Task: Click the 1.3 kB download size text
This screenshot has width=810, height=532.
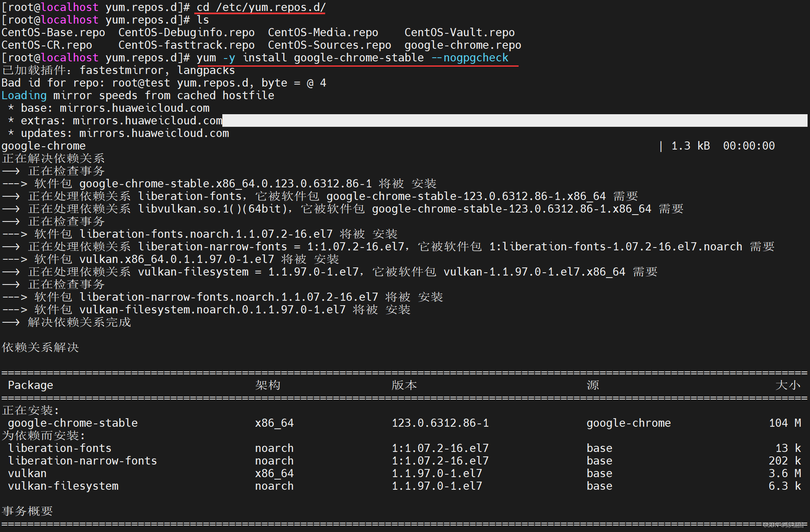Action: [x=690, y=146]
